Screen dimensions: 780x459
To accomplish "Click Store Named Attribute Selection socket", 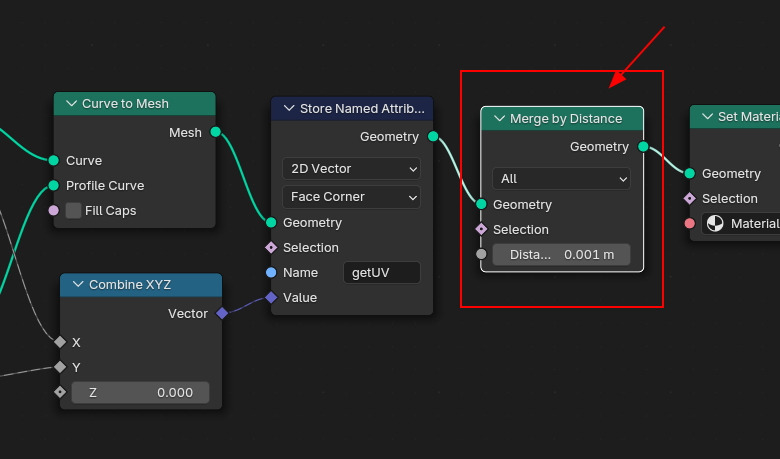I will [x=271, y=247].
